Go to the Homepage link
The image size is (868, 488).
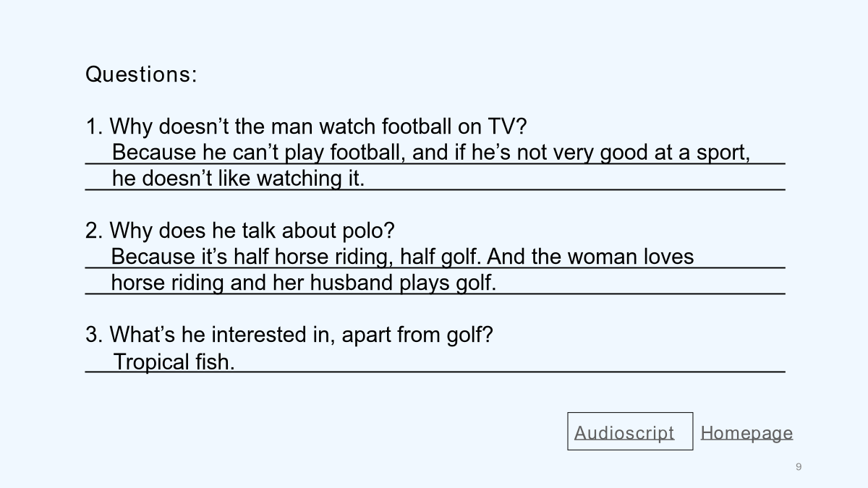(746, 432)
